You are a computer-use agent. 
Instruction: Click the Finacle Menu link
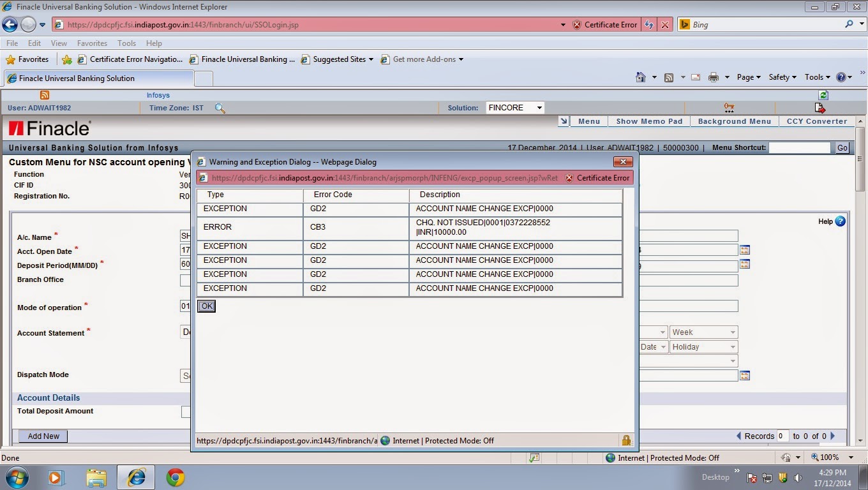(x=589, y=121)
